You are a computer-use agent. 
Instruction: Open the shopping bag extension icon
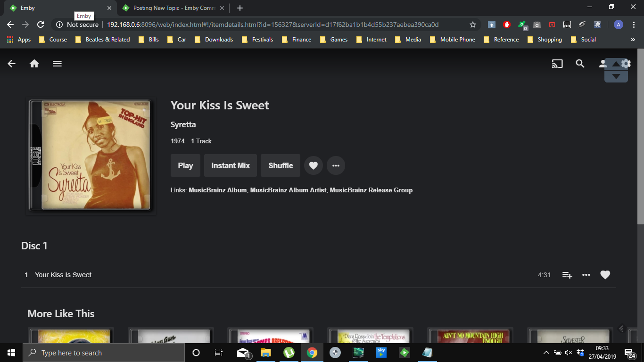click(x=537, y=25)
